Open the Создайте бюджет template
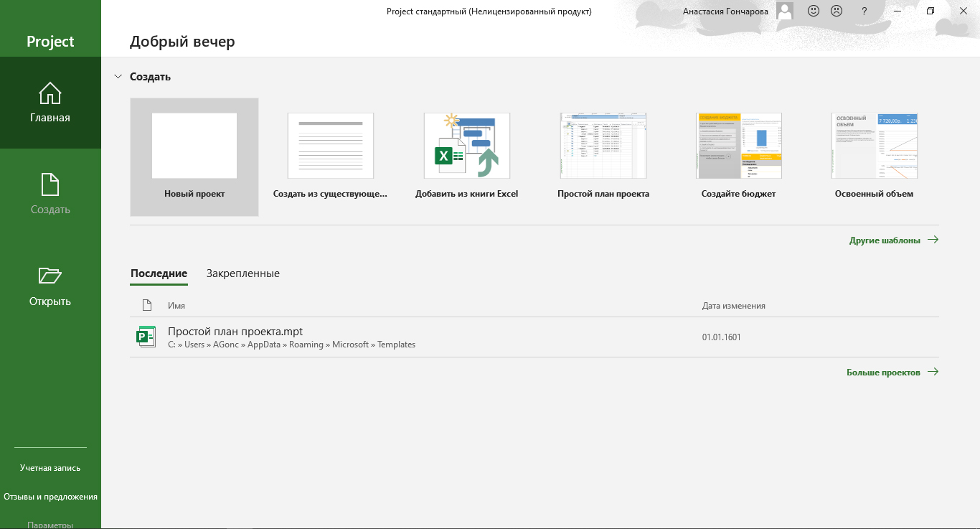Screen dimensions: 980x529 (x=739, y=156)
